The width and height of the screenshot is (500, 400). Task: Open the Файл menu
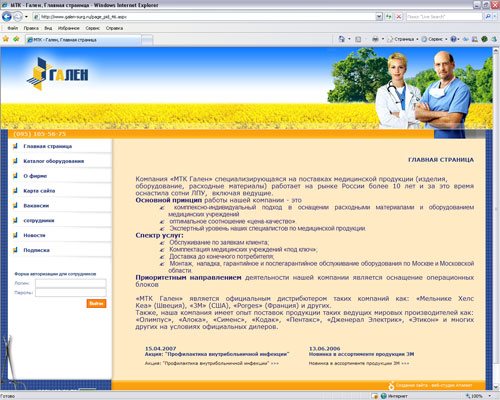click(x=13, y=28)
